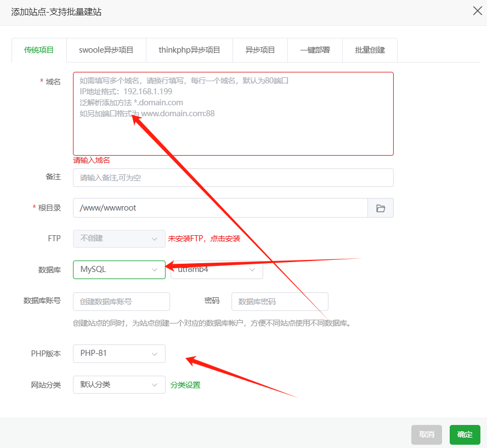Open the FTP creation dropdown
This screenshot has height=448, width=487.
(x=119, y=239)
